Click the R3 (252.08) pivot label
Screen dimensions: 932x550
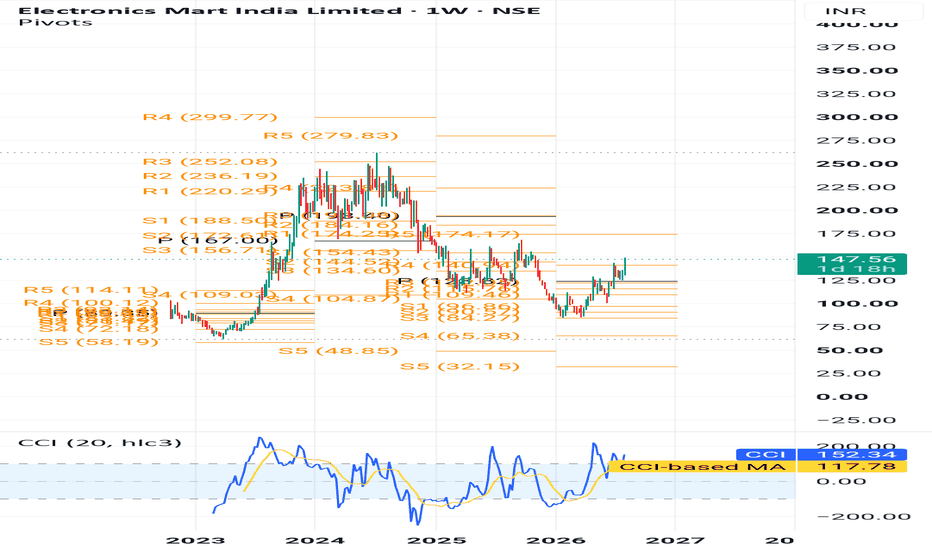pos(210,162)
